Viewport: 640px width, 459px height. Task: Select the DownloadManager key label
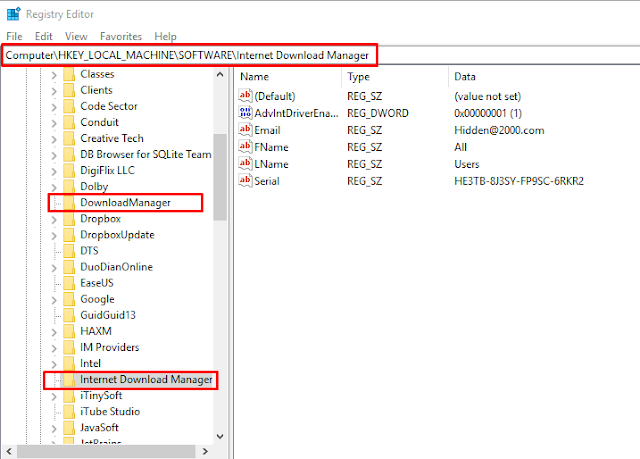125,203
